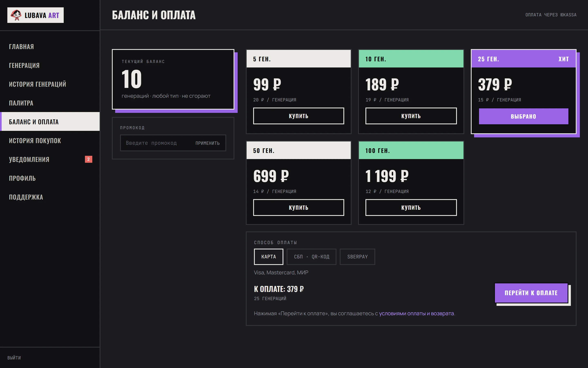Buy the 10 ген. package for 189 ₽
Image resolution: width=588 pixels, height=368 pixels.
411,116
